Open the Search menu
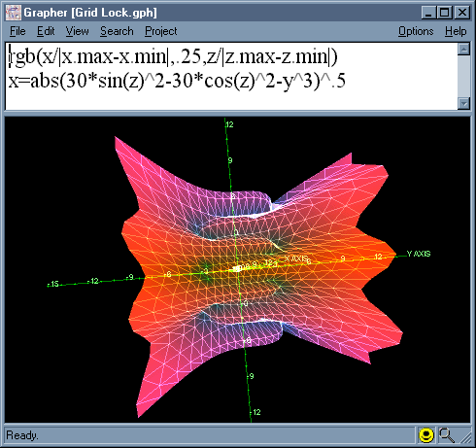476x448 pixels. pos(117,31)
